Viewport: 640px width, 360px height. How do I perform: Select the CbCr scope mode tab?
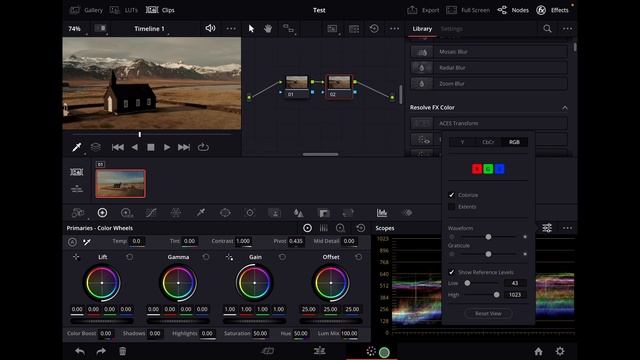[488, 142]
